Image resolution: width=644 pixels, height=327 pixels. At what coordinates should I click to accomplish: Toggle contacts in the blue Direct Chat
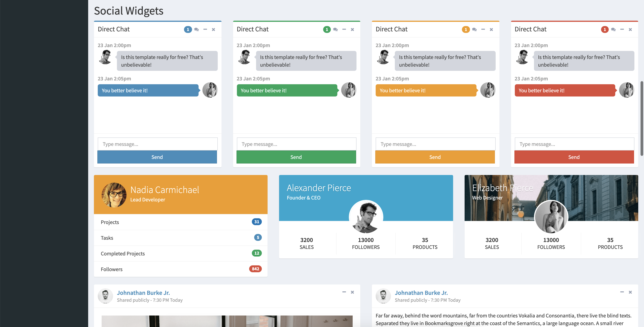point(196,29)
